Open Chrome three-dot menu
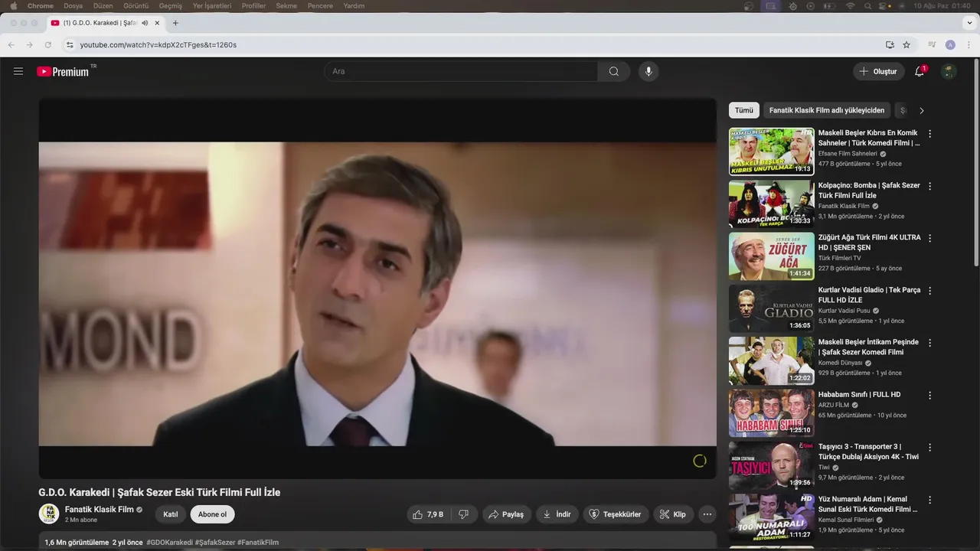The width and height of the screenshot is (980, 551). click(969, 44)
